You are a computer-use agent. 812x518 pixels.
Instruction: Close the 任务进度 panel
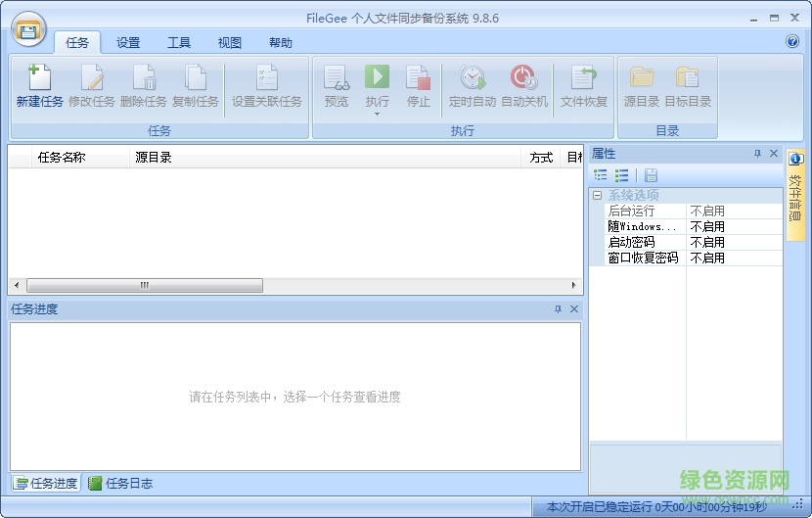pos(574,309)
